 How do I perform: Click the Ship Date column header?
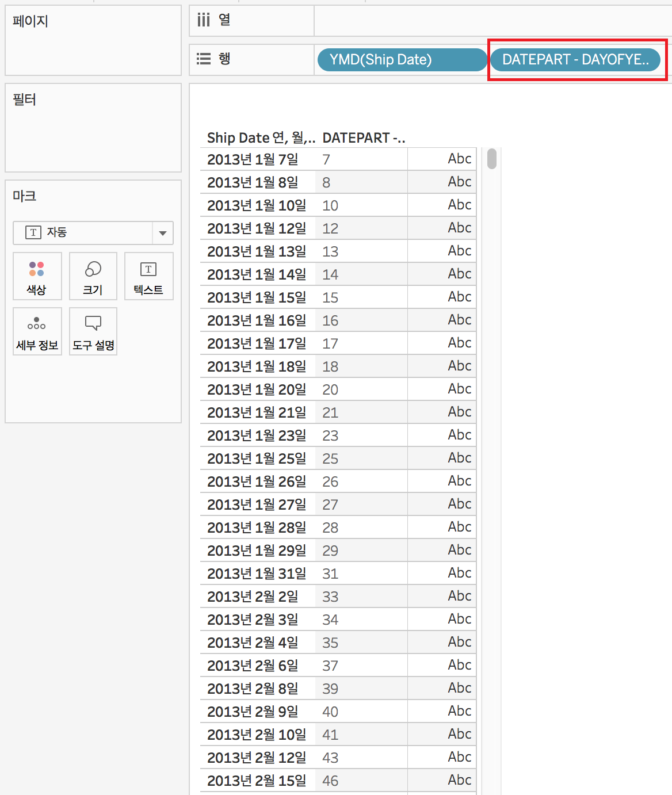click(x=261, y=138)
